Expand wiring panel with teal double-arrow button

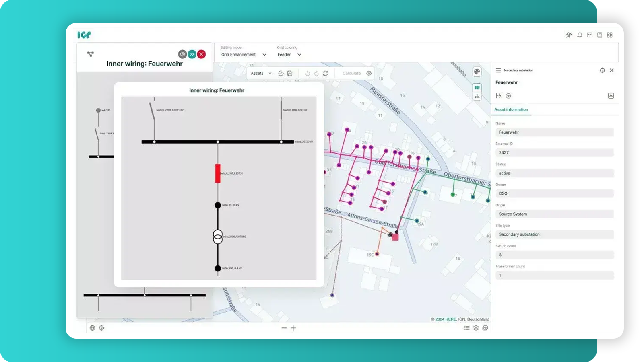pos(192,54)
